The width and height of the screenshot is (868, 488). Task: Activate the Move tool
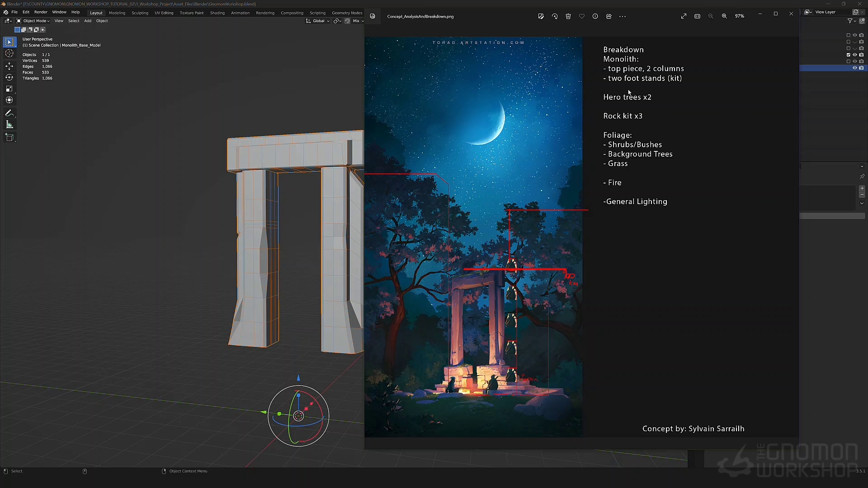[9, 66]
